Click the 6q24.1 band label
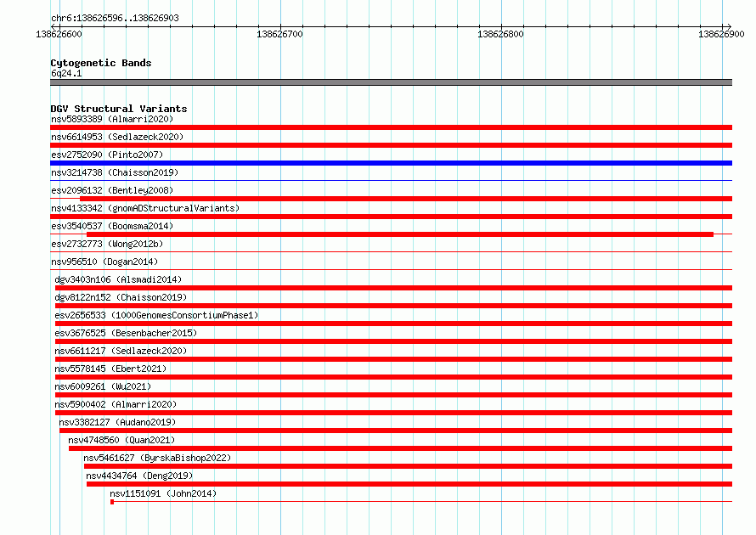This screenshot has width=756, height=535. click(x=66, y=73)
